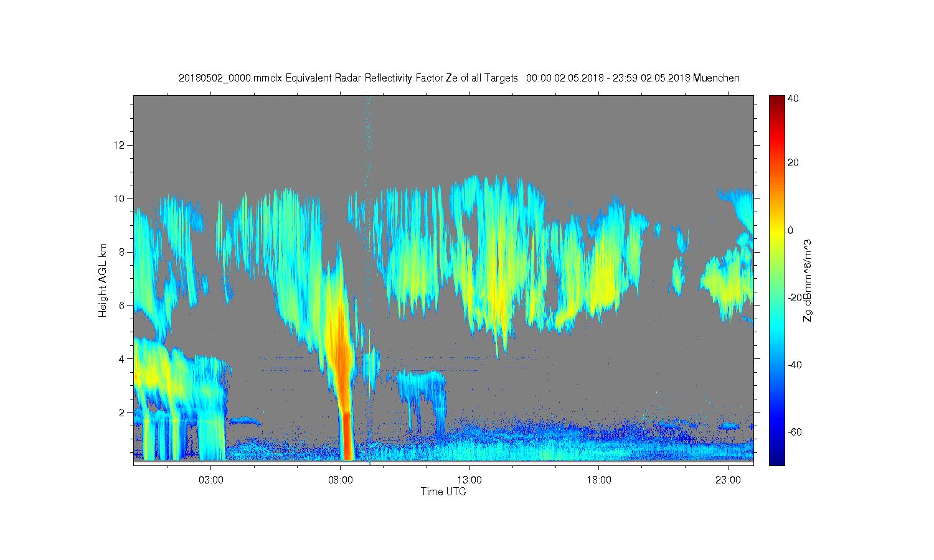Click the dark blue bottom of colorbar
This screenshot has width=934, height=560.
point(776,459)
